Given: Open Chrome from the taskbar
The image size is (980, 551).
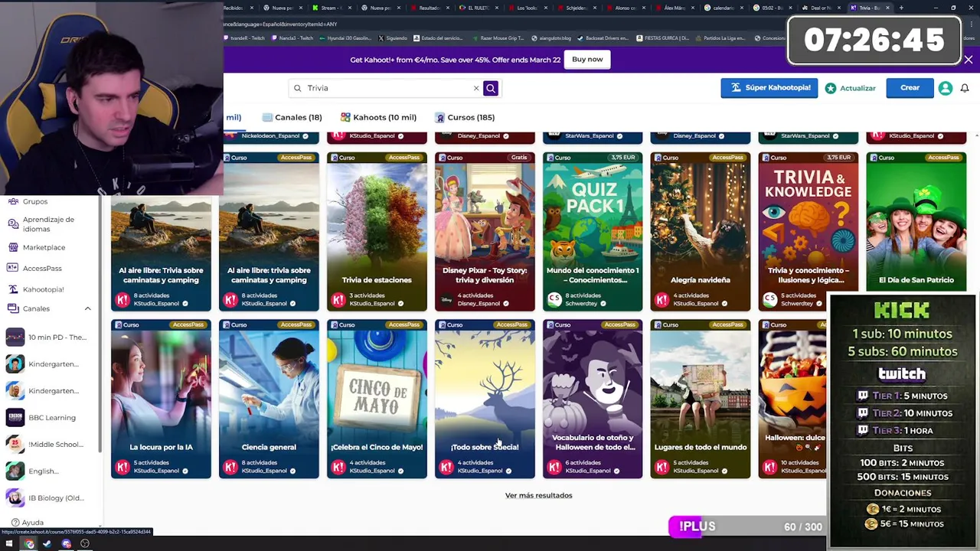Looking at the screenshot, I should pyautogui.click(x=28, y=544).
